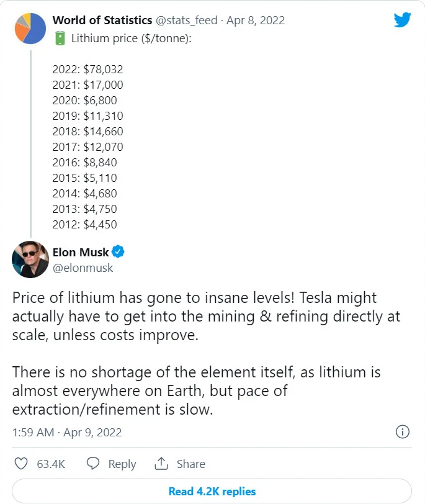
Task: Open World of Statistics pie chart avatar
Action: 30,29
